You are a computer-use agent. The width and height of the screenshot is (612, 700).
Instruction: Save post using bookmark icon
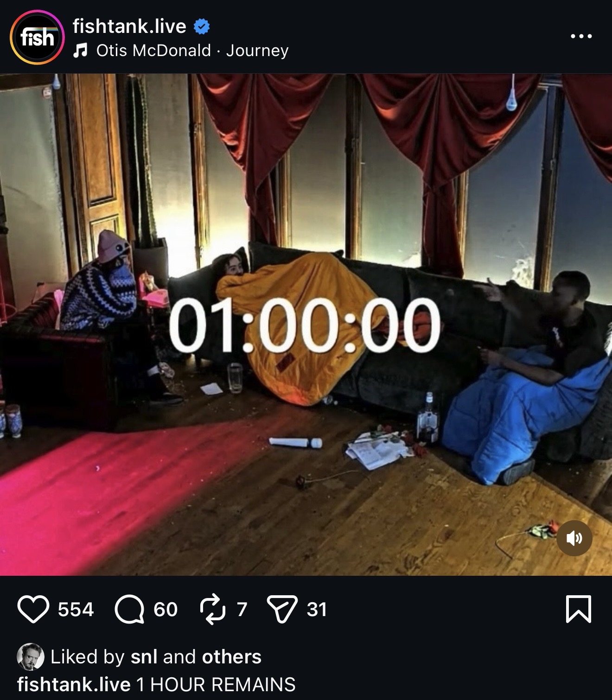579,609
